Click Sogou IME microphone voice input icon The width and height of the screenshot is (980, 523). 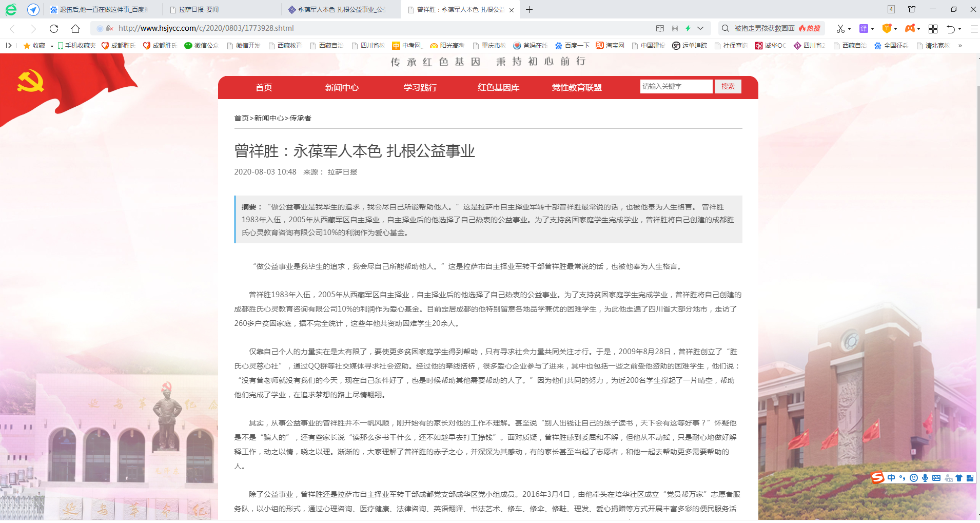pos(925,478)
